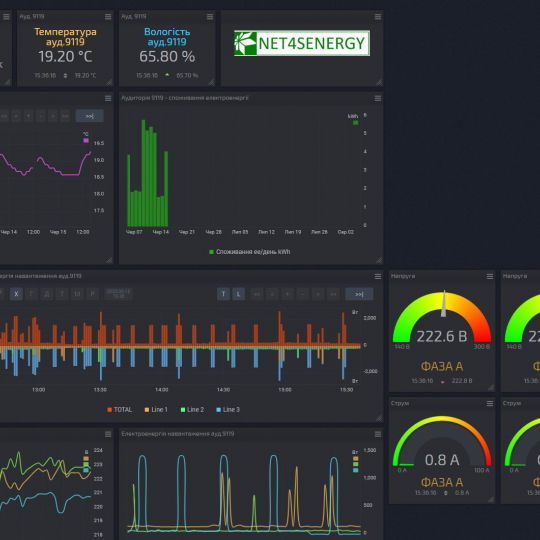The height and width of the screenshot is (540, 540).
Task: Step forward with > in temperature chart toolbar
Action: [53, 116]
